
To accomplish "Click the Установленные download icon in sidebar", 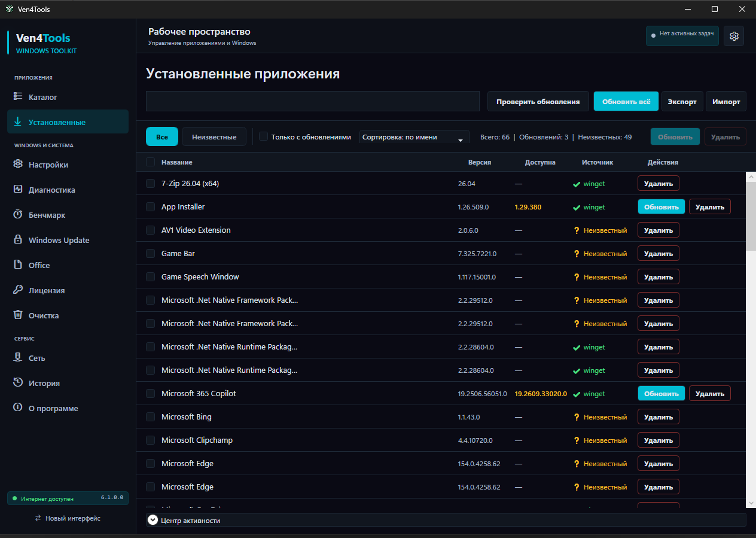I will [x=18, y=122].
